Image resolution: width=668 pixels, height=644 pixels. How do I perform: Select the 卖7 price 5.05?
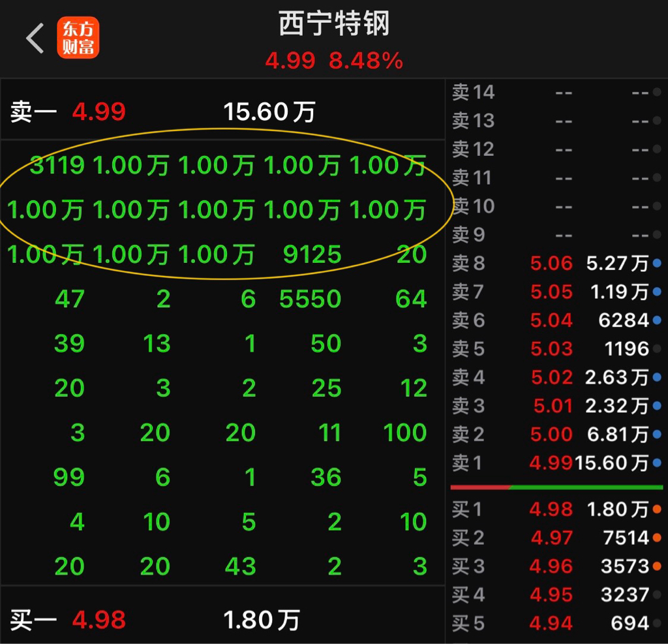click(551, 292)
